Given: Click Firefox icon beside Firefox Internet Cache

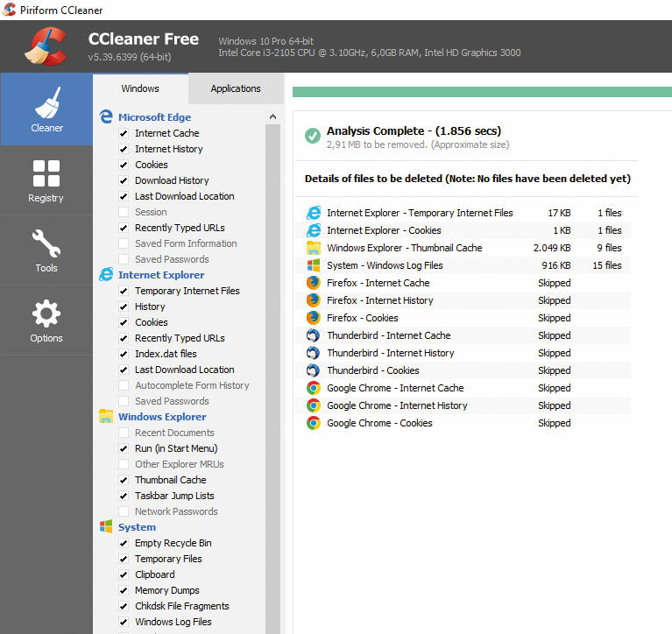Looking at the screenshot, I should [x=314, y=283].
